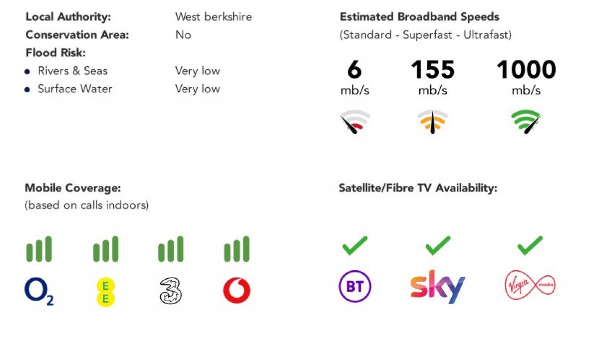Click the yellow EE network logo
The height and width of the screenshot is (364, 599).
105,292
